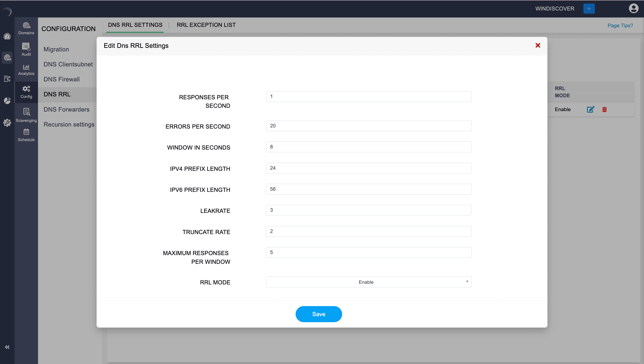Open the DNS module in the sidebar
Image resolution: width=644 pixels, height=364 pixels.
click(7, 58)
